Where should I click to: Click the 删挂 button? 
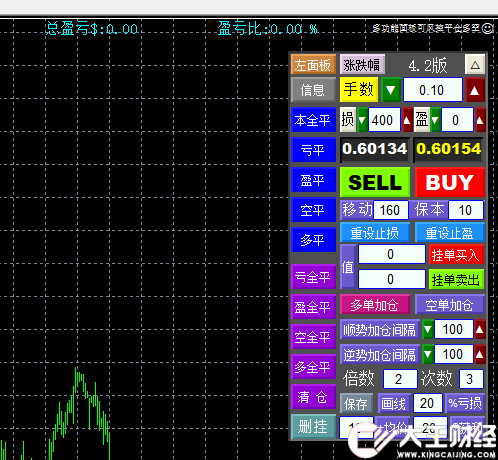313,426
